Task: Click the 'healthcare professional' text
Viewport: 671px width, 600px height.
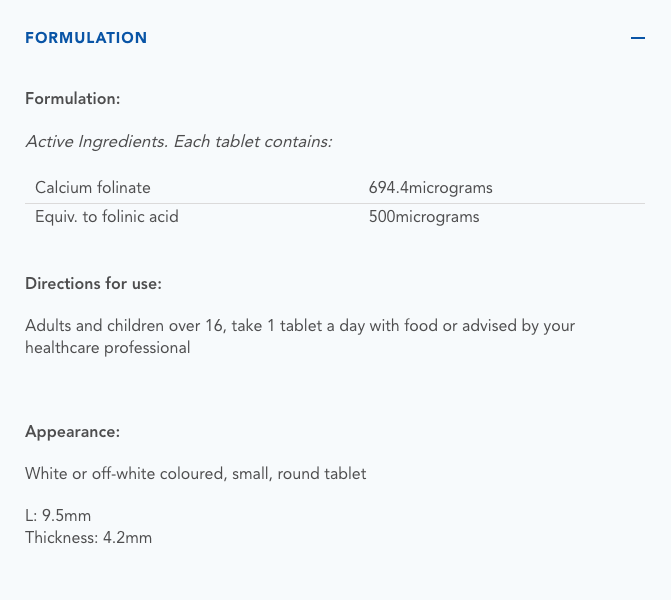Action: (x=107, y=348)
